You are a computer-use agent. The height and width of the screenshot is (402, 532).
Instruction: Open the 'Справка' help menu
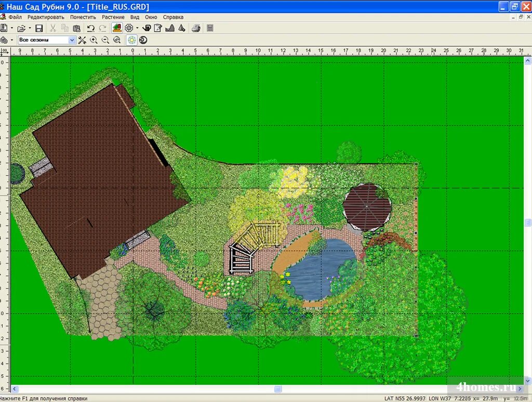pos(173,17)
